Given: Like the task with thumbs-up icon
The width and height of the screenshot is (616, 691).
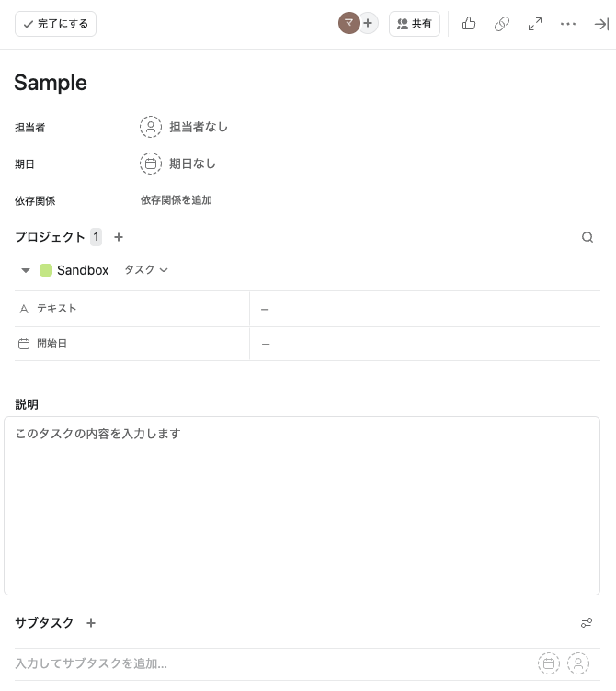Looking at the screenshot, I should click(x=469, y=24).
